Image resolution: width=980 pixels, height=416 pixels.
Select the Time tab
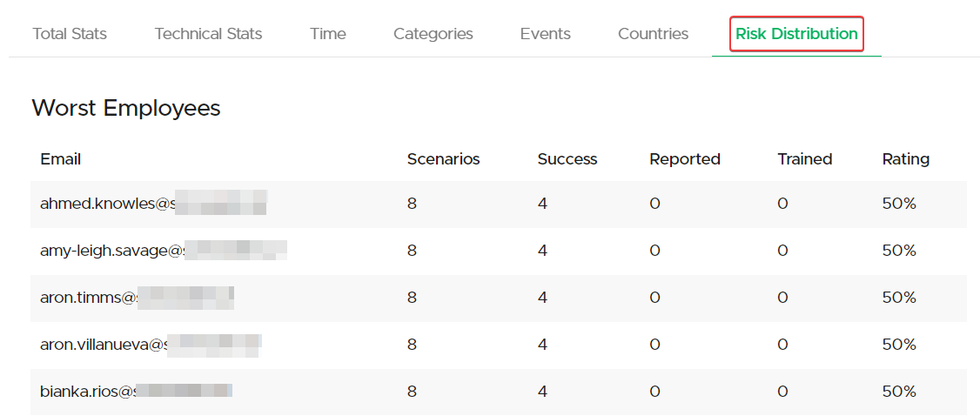(327, 34)
